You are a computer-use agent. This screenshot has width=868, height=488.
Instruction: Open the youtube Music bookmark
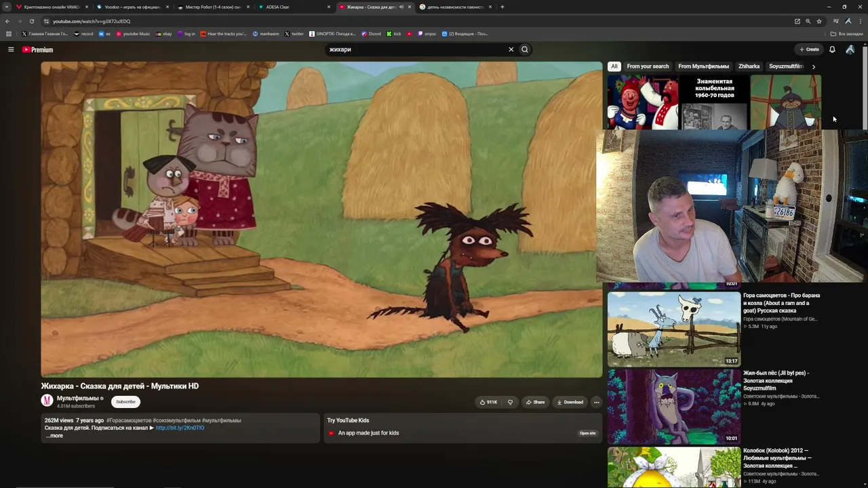[x=133, y=34]
